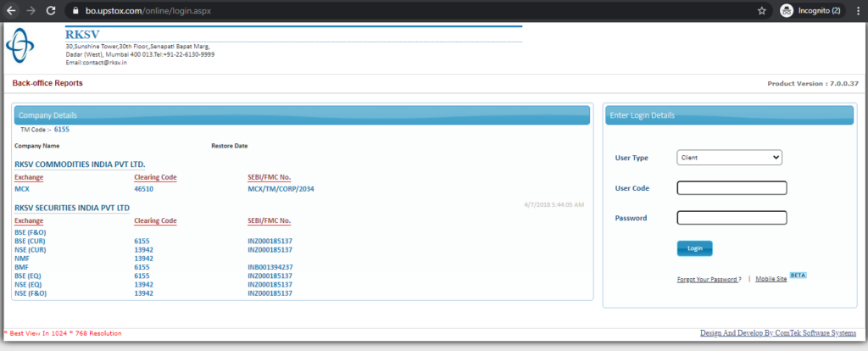Click the BMF exchange row

21,267
